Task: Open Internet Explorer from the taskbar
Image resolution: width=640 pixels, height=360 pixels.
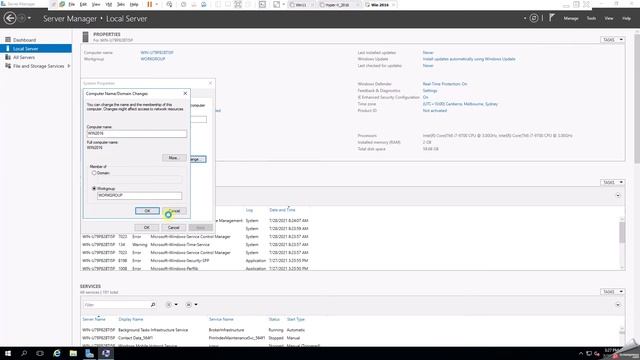Action: tap(57, 353)
